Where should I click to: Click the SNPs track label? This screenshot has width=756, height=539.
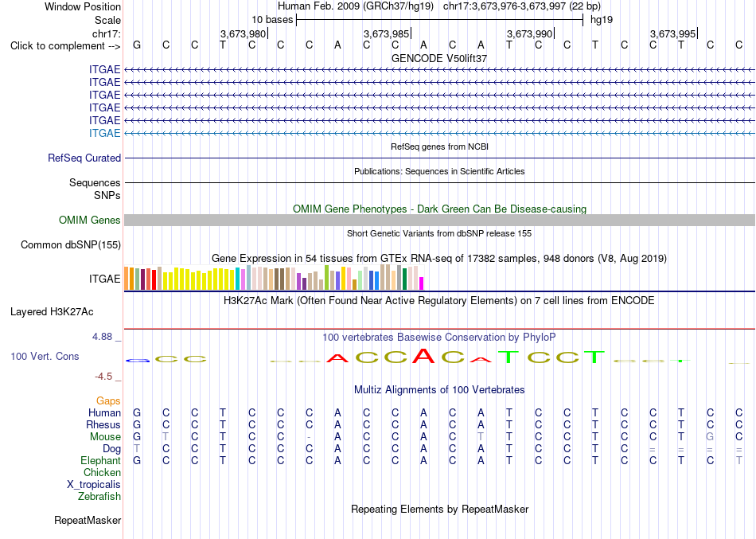point(107,195)
